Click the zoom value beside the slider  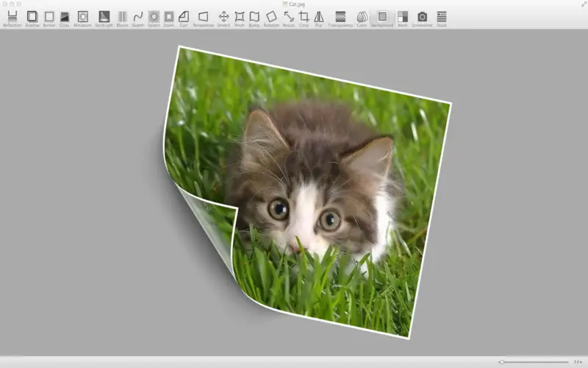tap(578, 362)
